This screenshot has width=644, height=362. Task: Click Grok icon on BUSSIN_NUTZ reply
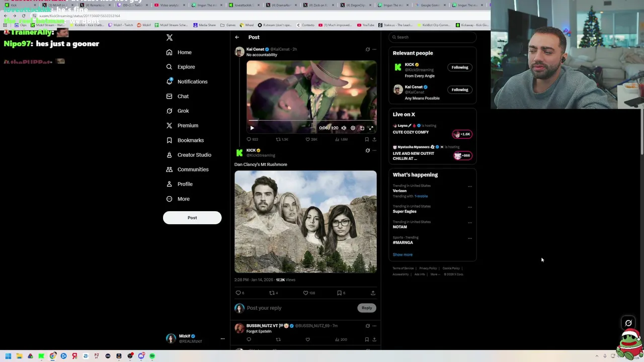(x=367, y=326)
